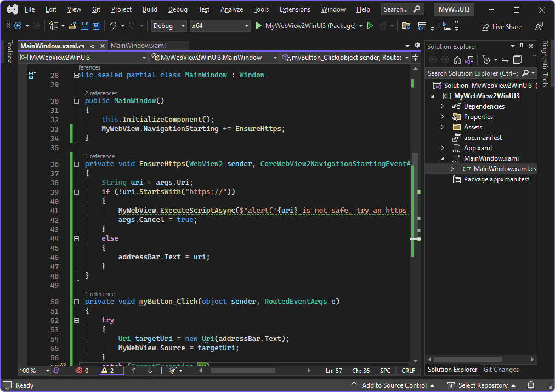Viewport: 555px width, 392px height.
Task: Open the Debug configuration dropdown
Action: (x=169, y=26)
